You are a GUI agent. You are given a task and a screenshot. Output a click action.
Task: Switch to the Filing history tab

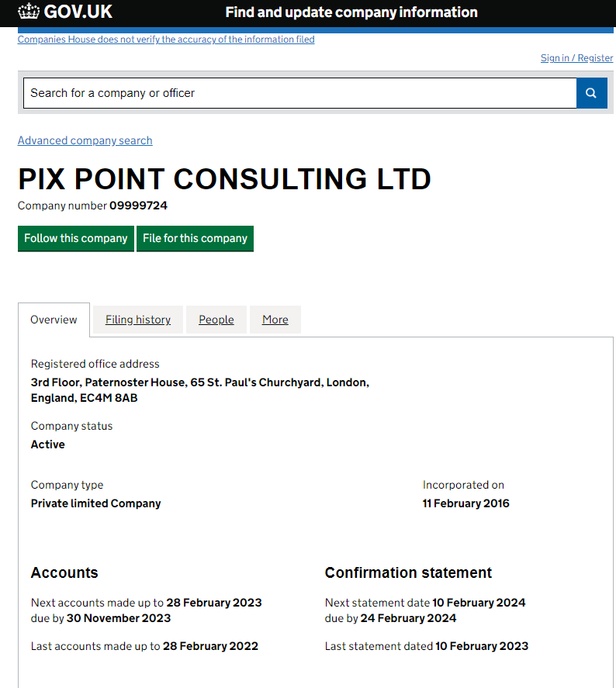point(138,320)
